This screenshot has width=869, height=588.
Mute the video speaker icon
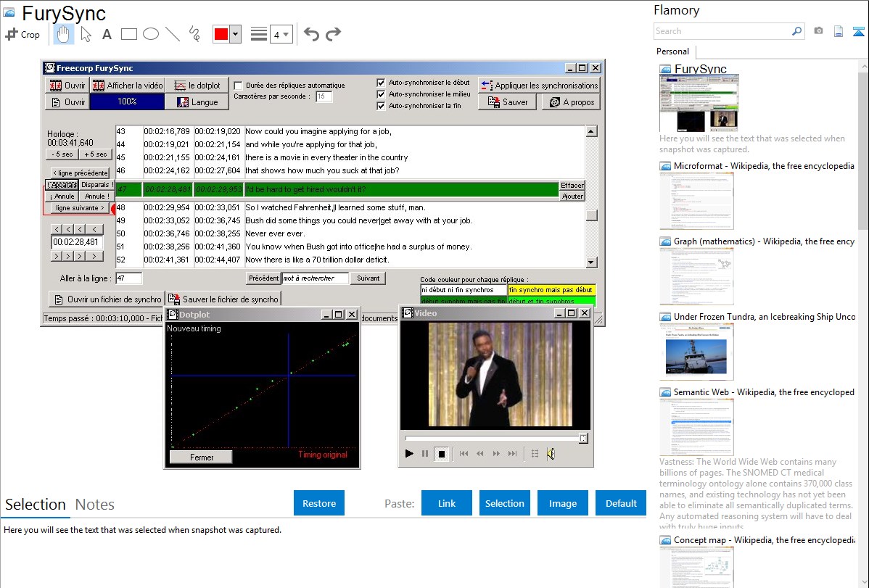(x=551, y=454)
